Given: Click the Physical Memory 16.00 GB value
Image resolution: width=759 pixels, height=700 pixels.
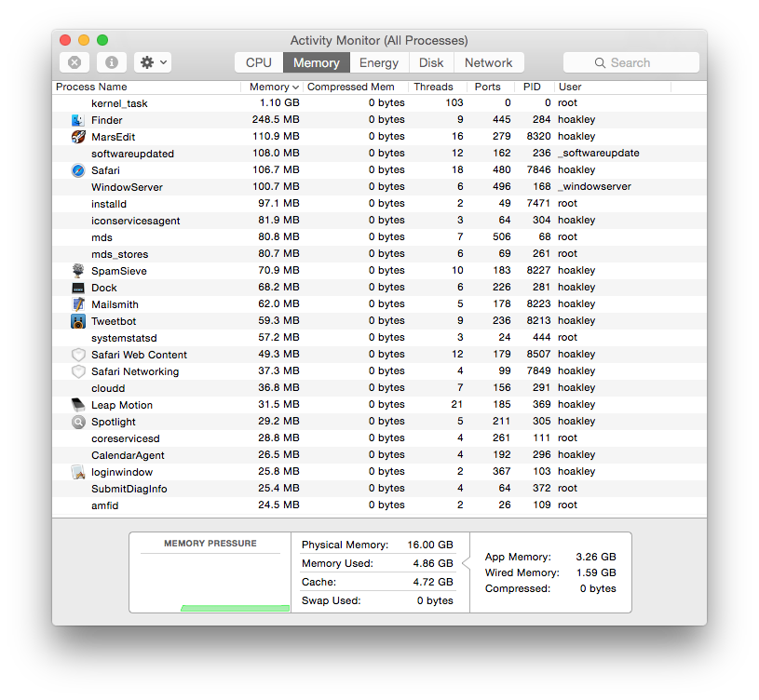Looking at the screenshot, I should pyautogui.click(x=430, y=545).
